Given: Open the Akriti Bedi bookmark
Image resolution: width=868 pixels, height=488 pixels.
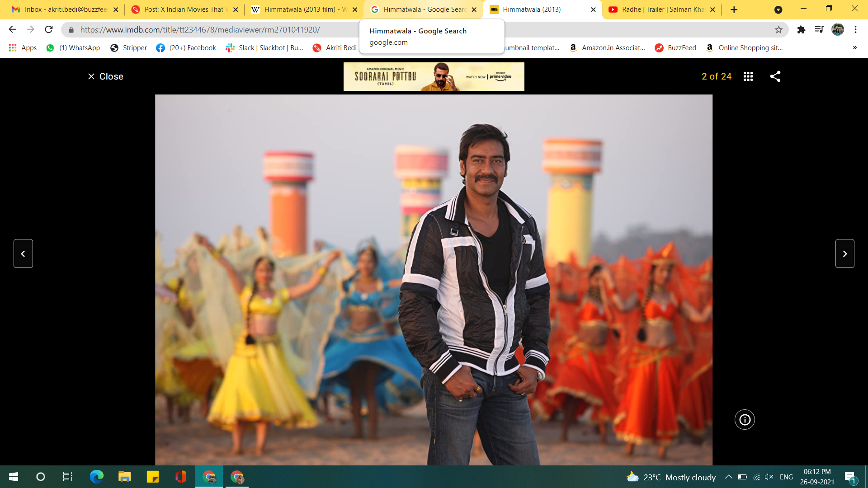Looking at the screenshot, I should [335, 48].
